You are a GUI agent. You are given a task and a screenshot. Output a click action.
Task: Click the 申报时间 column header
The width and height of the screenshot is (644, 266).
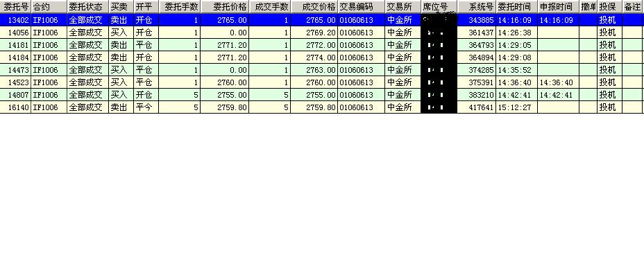tap(558, 7)
